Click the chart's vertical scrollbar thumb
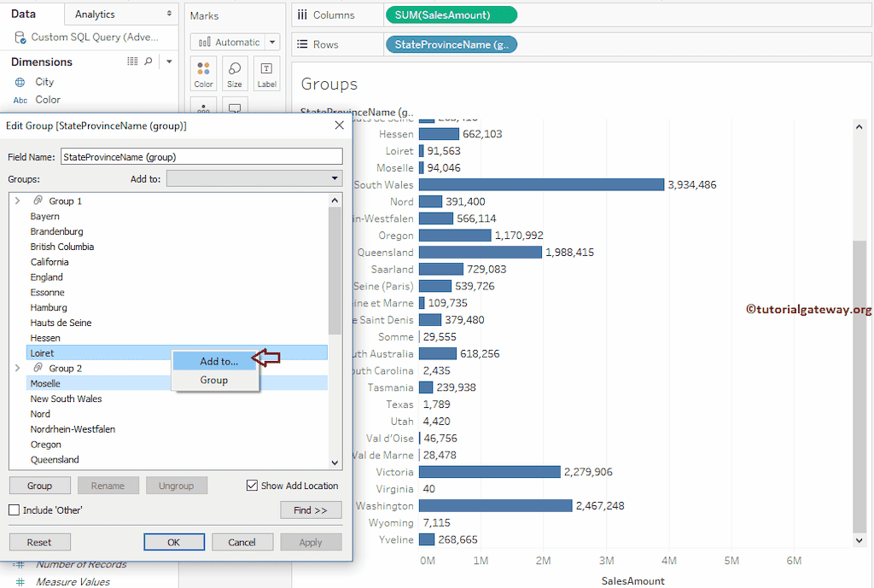 [859, 384]
